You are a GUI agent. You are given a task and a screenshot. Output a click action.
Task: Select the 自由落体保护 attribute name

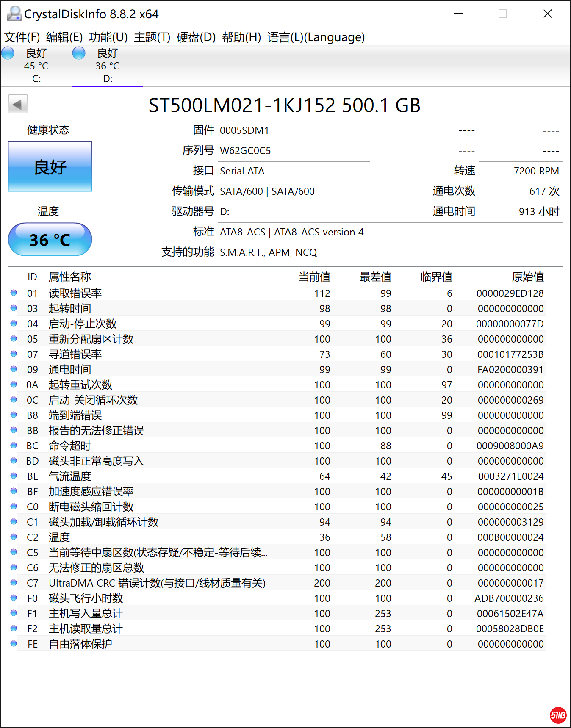click(80, 644)
